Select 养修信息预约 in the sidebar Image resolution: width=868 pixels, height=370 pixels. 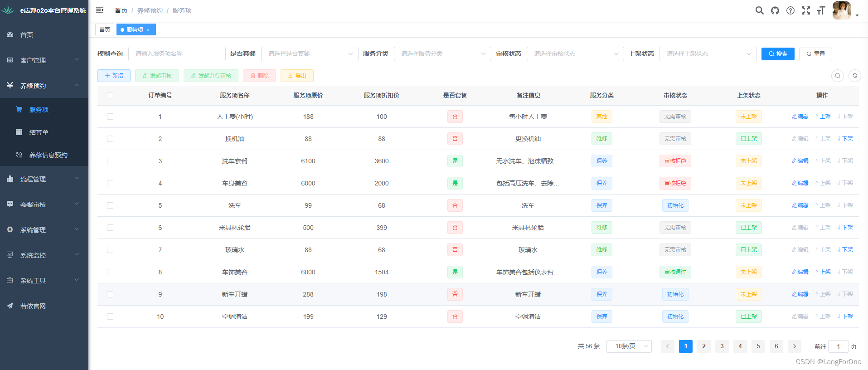click(x=44, y=155)
